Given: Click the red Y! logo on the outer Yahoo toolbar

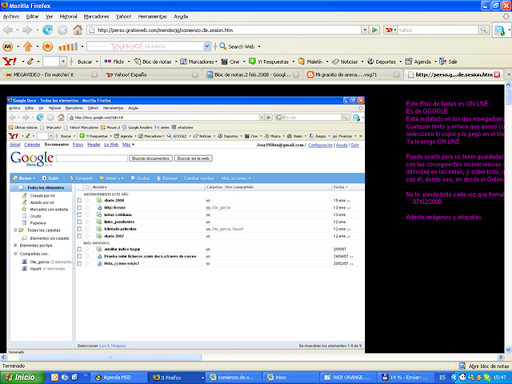Looking at the screenshot, I should coord(9,61).
